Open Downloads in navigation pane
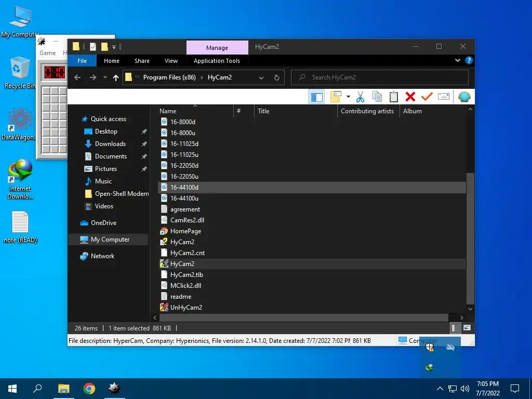This screenshot has height=399, width=532. tap(110, 144)
